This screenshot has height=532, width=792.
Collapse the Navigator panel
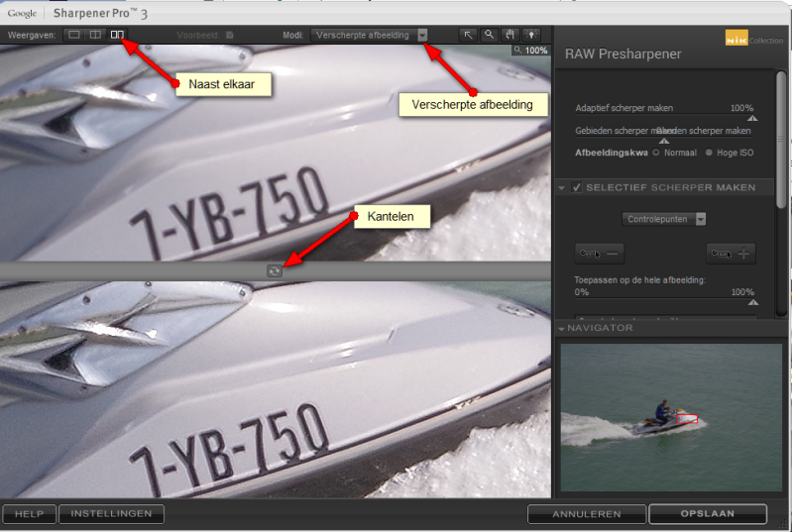pos(562,329)
